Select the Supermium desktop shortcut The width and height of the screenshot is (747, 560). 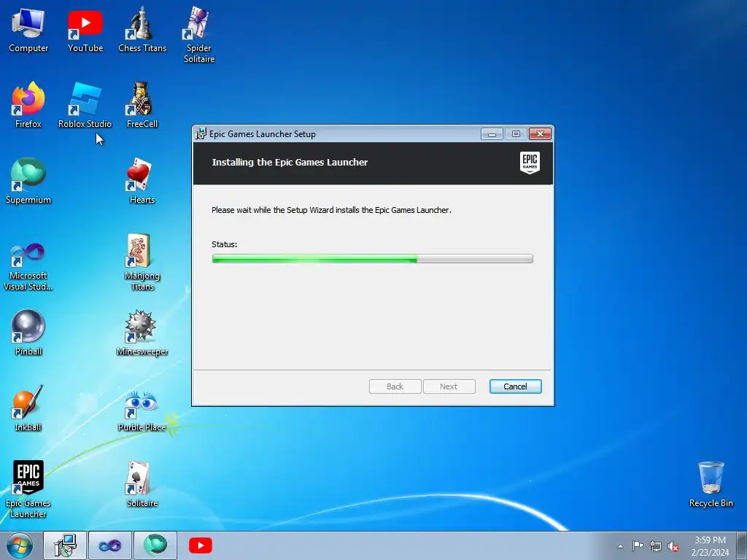click(28, 181)
